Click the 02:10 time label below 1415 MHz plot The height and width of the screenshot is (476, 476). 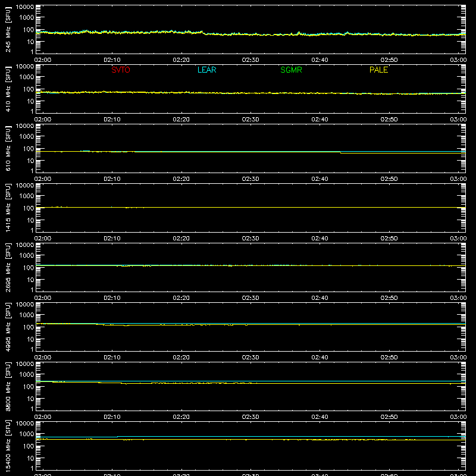[x=112, y=239]
